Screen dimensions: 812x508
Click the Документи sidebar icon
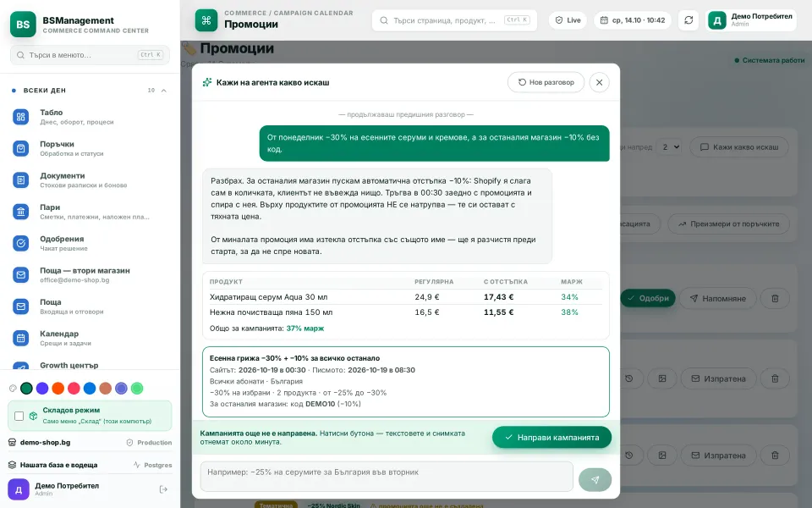[20, 179]
